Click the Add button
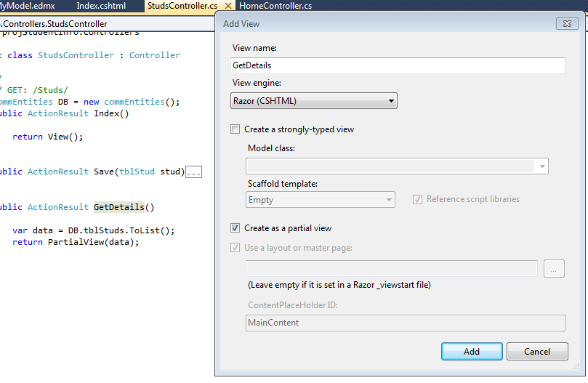The image size is (588, 383). point(472,352)
